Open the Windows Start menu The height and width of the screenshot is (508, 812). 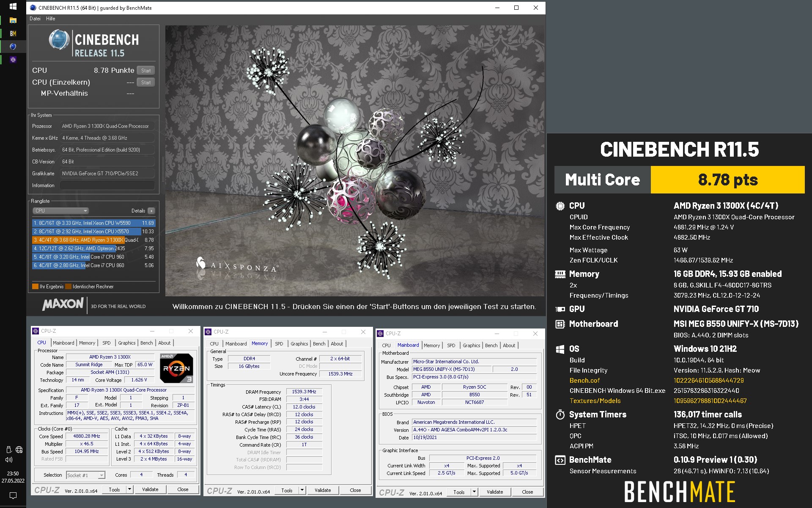(x=13, y=7)
